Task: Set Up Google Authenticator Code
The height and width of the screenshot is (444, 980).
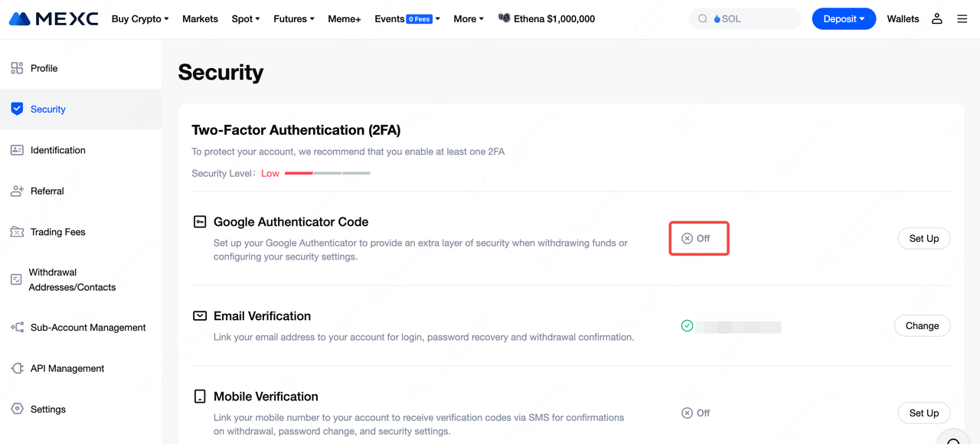Action: [x=923, y=239]
